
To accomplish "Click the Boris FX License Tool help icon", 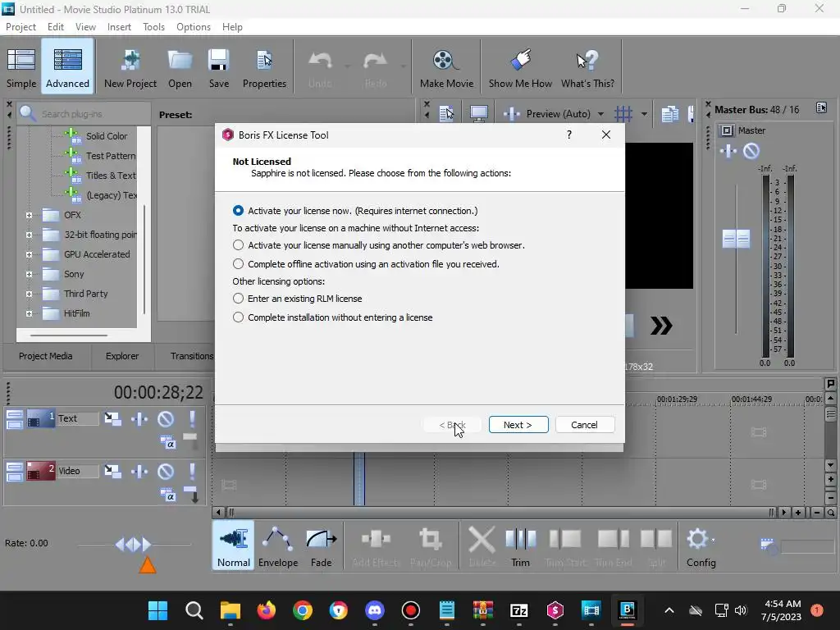I will 569,135.
